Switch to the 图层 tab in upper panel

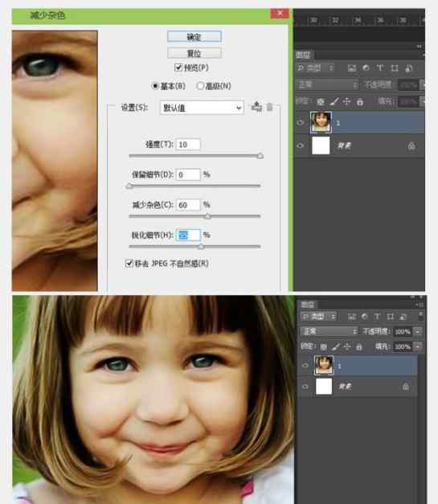303,55
